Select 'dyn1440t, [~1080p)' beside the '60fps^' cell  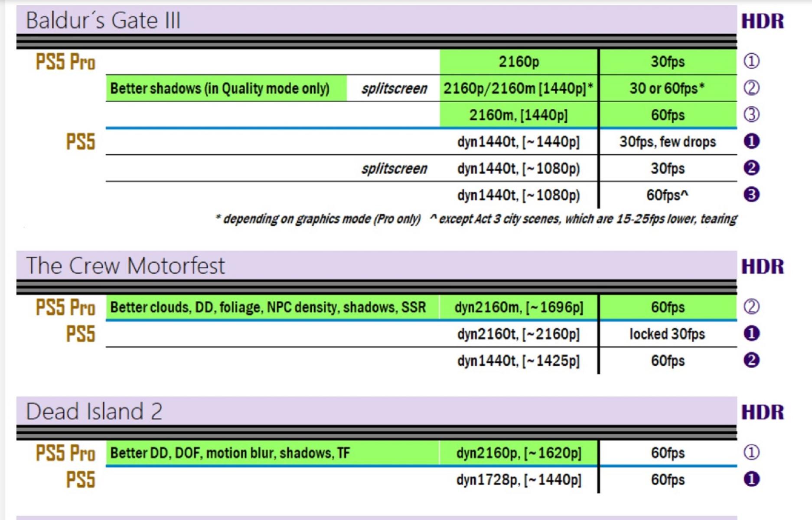coord(519,195)
